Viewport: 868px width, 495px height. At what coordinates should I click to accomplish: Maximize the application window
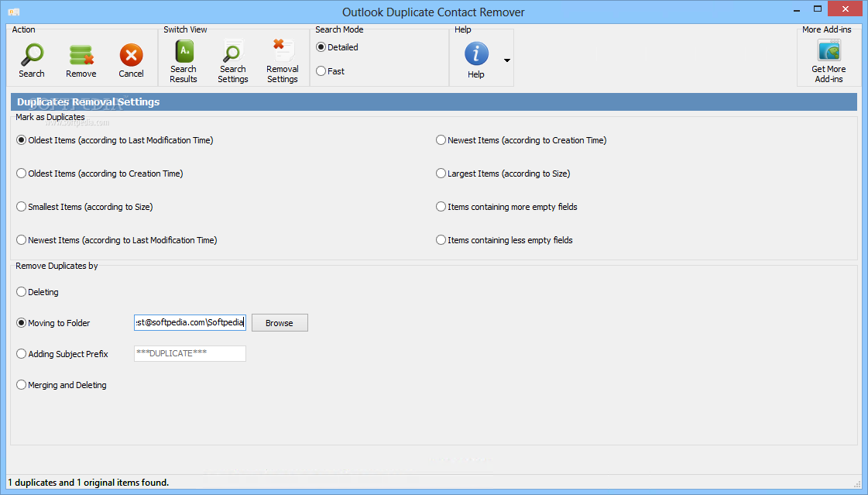pos(817,9)
